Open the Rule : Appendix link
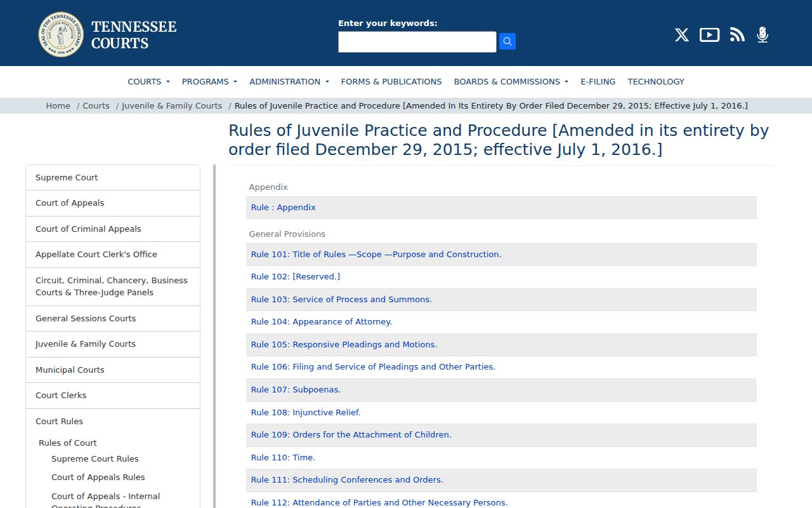The height and width of the screenshot is (508, 812). click(x=284, y=208)
